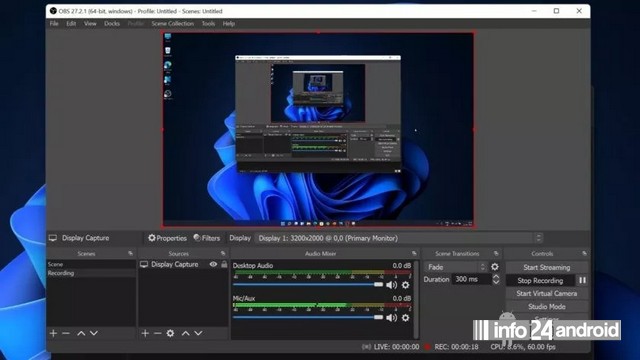Image resolution: width=640 pixels, height=360 pixels.
Task: Click Stop Recording
Action: (x=540, y=280)
